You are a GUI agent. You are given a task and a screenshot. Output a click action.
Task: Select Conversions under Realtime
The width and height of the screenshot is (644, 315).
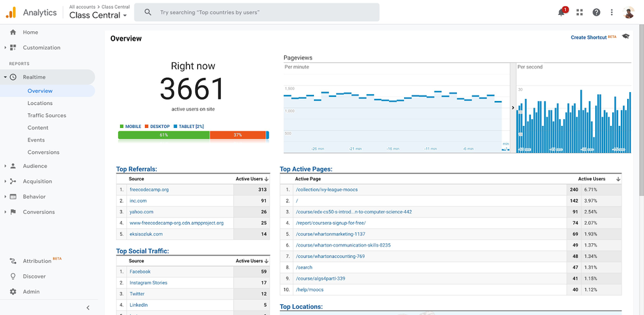tap(43, 152)
